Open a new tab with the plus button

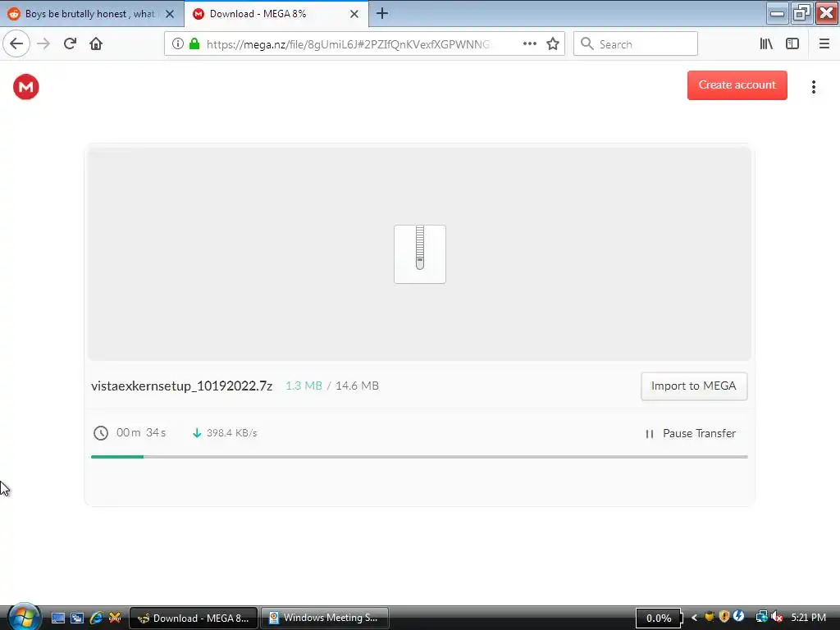[382, 13]
